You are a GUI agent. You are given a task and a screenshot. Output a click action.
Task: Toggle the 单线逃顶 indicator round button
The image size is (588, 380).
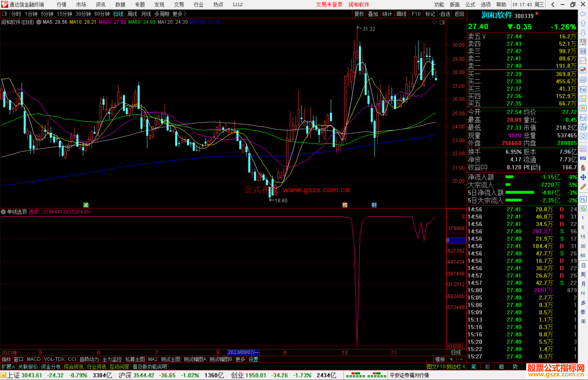click(3, 212)
